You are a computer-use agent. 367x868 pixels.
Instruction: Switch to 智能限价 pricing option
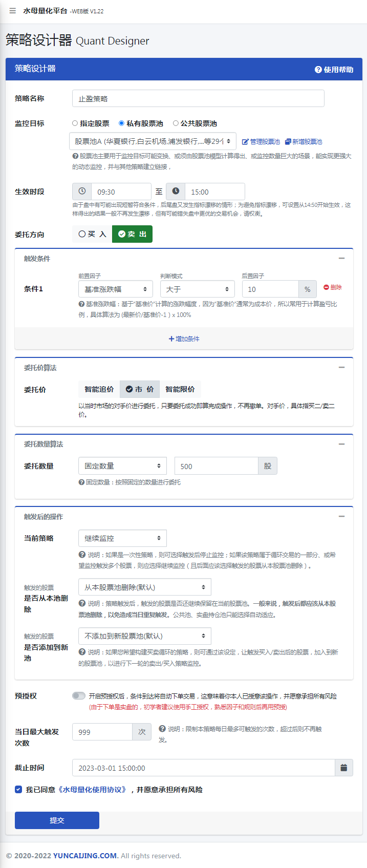(x=180, y=389)
